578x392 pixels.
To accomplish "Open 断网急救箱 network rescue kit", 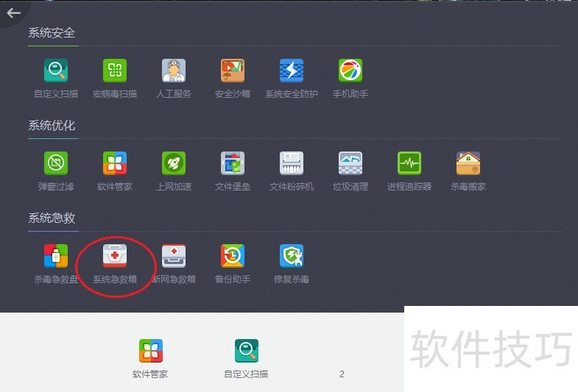I will point(174,256).
